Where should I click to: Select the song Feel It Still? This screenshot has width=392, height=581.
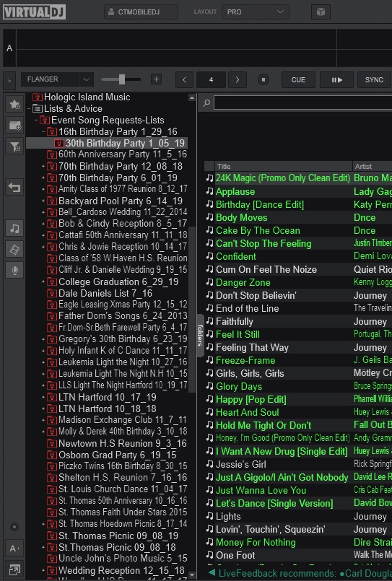tap(238, 334)
